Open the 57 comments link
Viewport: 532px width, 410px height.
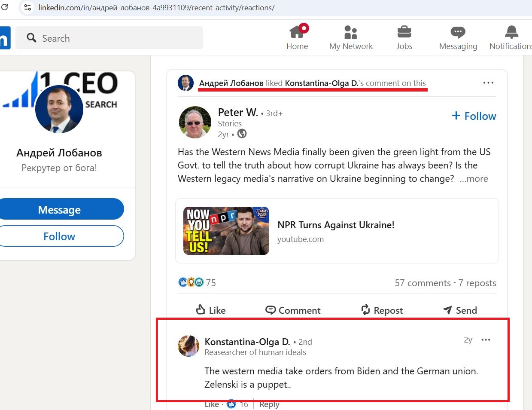point(423,283)
